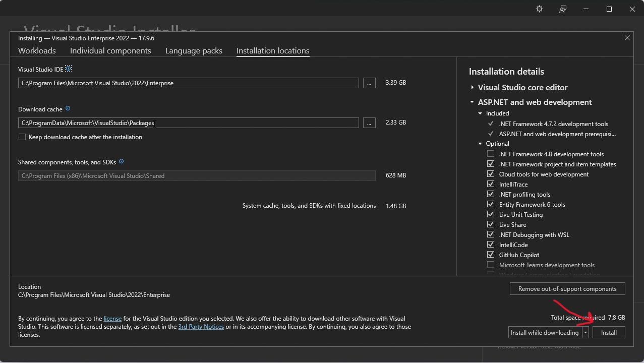Switch to the Workloads tab
Screen dimensions: 644x363
pos(37,51)
